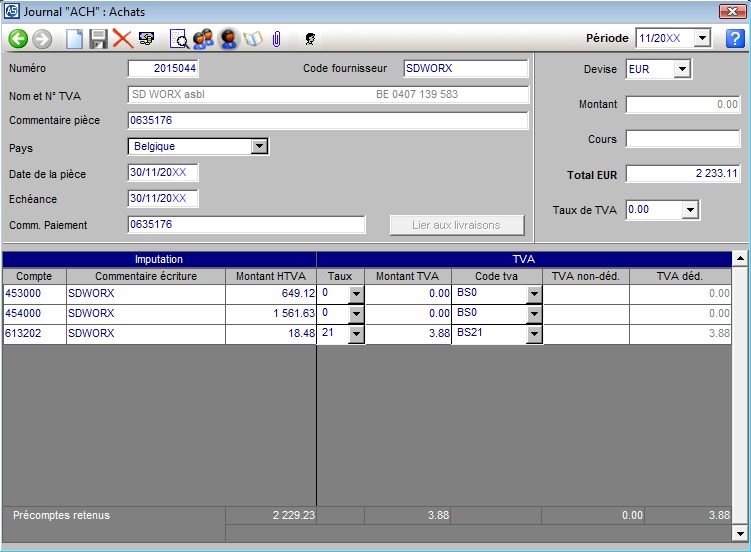Click the scroll down arrow of the table
Viewport: 751px width, 552px height.
740,532
